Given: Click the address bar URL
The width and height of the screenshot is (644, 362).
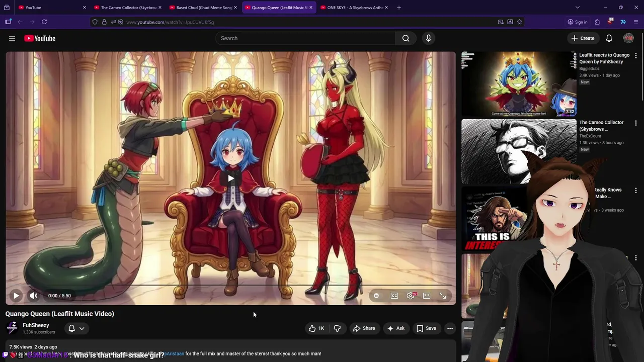Looking at the screenshot, I should (x=170, y=22).
